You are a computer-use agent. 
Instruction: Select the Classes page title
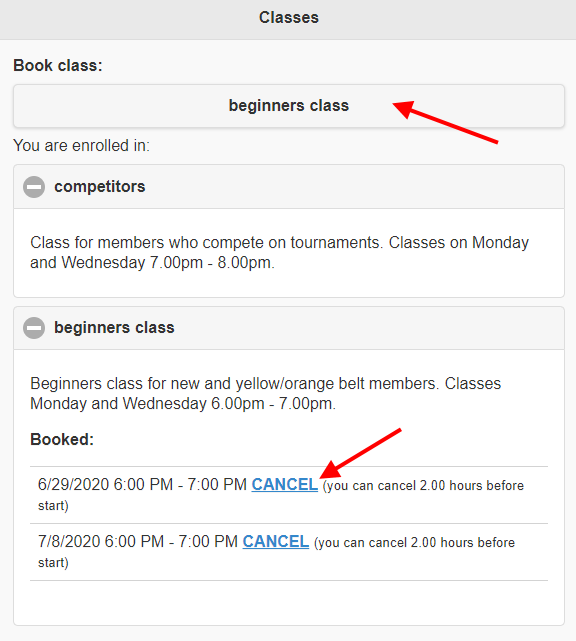coord(289,18)
